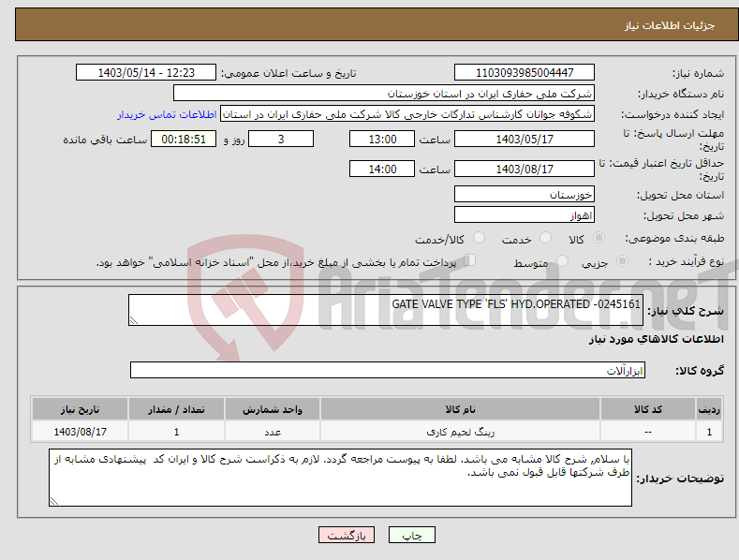Click the واحد شمارش column header
This screenshot has width=739, height=560.
tap(273, 409)
